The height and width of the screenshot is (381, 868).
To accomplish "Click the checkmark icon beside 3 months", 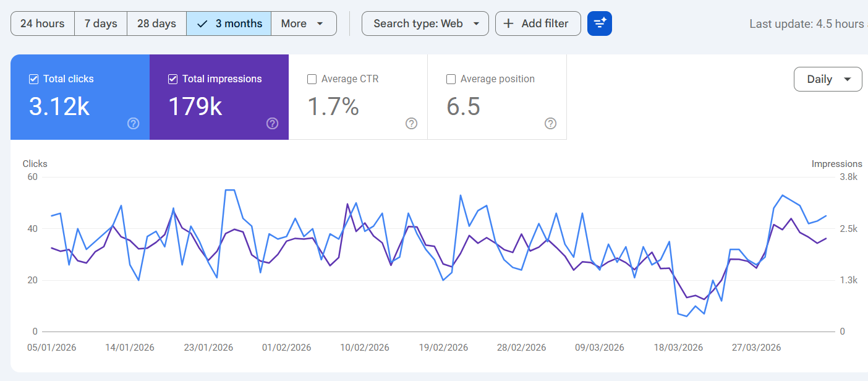I will point(202,24).
